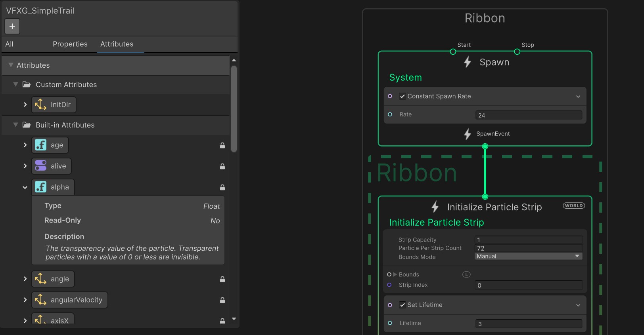The height and width of the screenshot is (335, 644).
Task: Select the All tab in blackboard
Action: [10, 44]
